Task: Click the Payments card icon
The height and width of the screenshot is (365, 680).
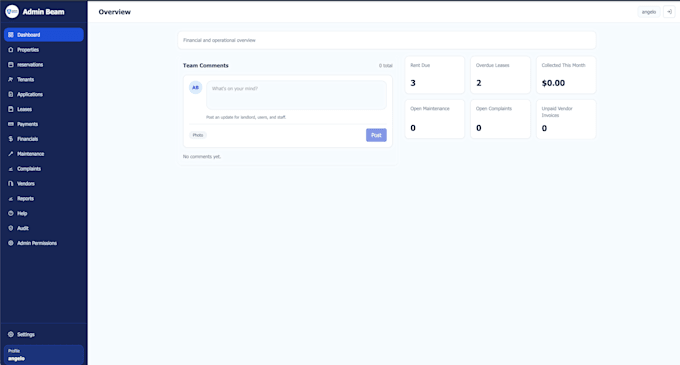Action: 11,124
